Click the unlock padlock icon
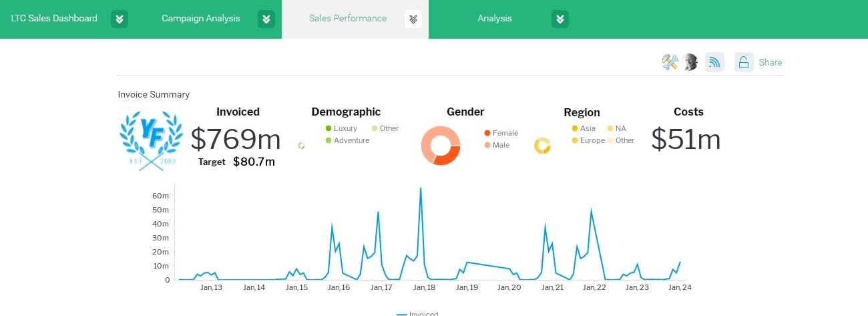 744,62
